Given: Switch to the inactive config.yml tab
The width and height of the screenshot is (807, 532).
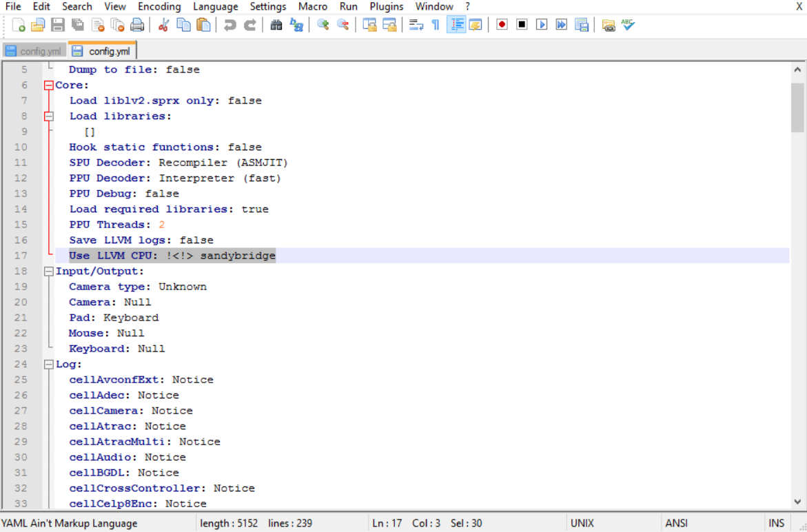Looking at the screenshot, I should tap(34, 51).
